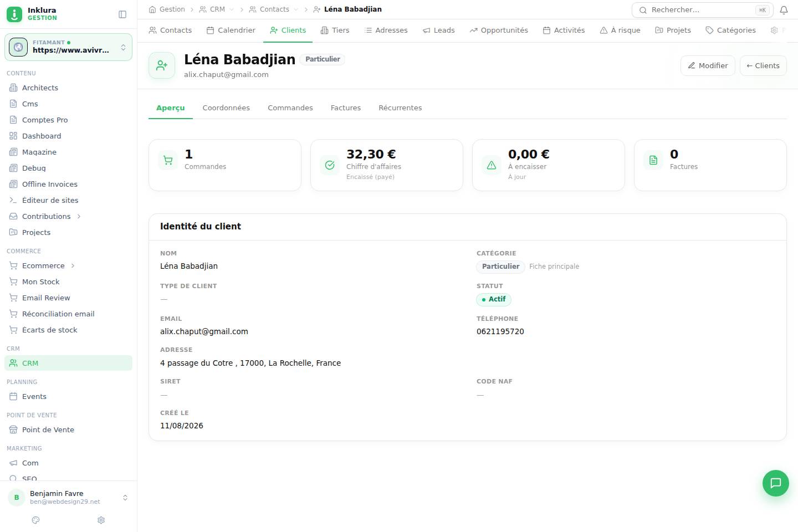Click the checkmark icon in Chiffre d'affaires card

pyautogui.click(x=330, y=165)
